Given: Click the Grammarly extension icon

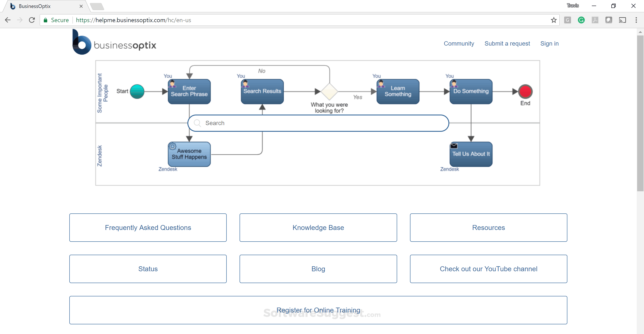Looking at the screenshot, I should click(581, 20).
